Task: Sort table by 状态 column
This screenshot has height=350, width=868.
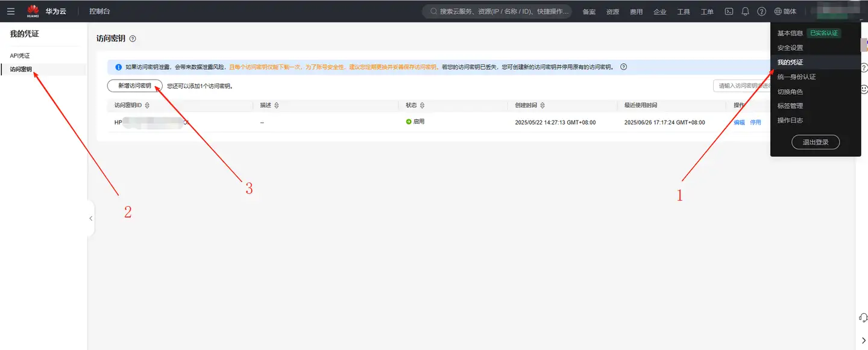Action: click(422, 105)
